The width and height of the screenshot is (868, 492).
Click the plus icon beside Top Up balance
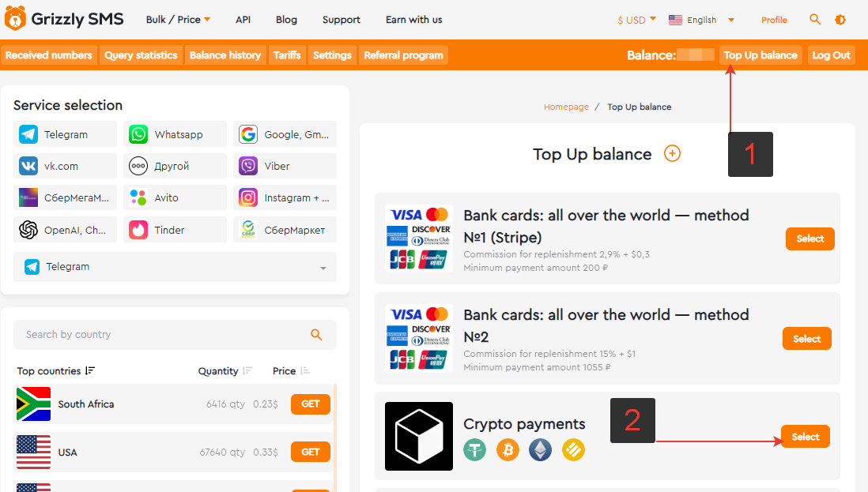pyautogui.click(x=672, y=154)
